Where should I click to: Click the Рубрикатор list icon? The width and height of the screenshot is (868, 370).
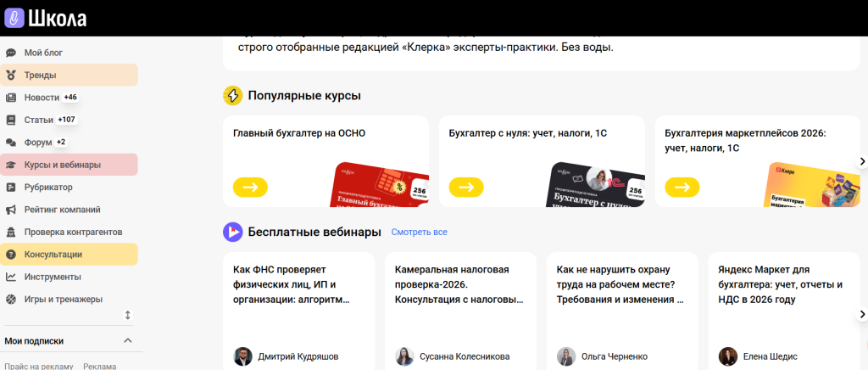pos(10,188)
